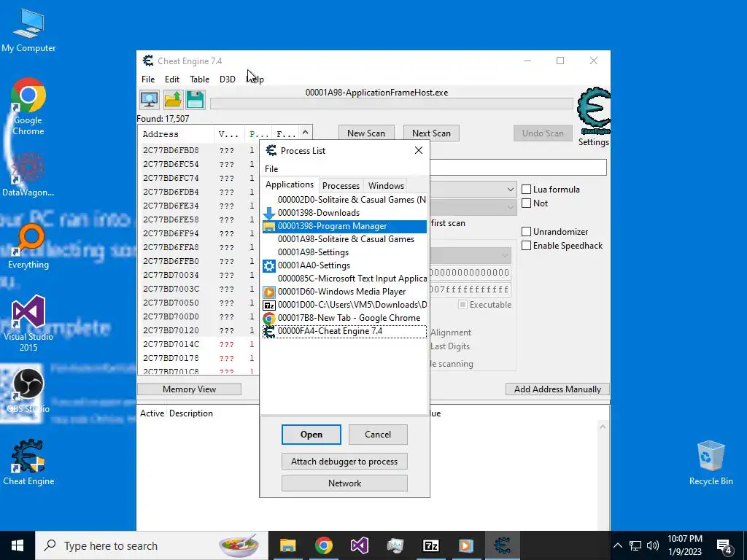The height and width of the screenshot is (560, 747).
Task: Open the volume speaker tray icon
Action: point(653,545)
